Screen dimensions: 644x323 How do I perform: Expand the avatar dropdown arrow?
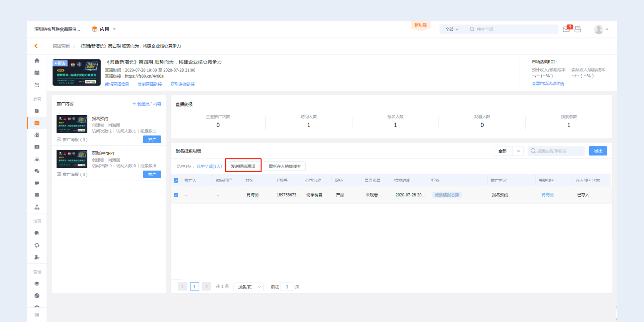click(607, 30)
